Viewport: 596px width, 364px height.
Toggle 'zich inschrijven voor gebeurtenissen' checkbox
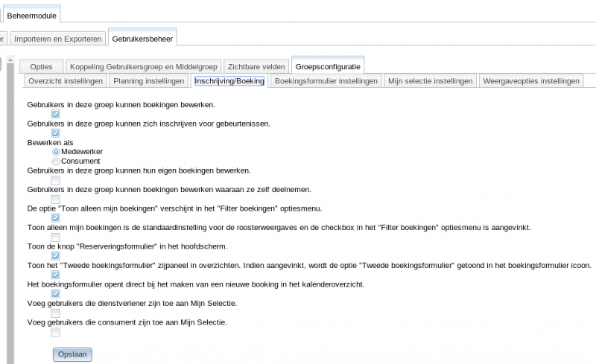tap(55, 133)
